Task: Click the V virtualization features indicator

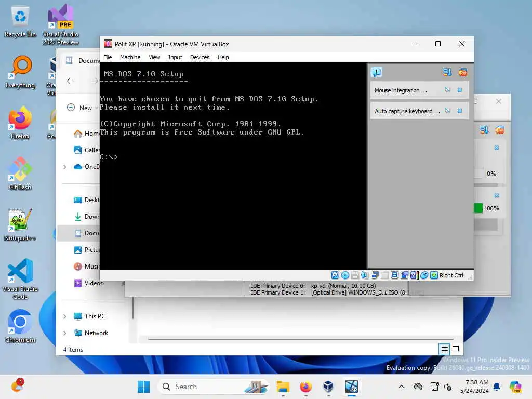Action: (x=414, y=275)
